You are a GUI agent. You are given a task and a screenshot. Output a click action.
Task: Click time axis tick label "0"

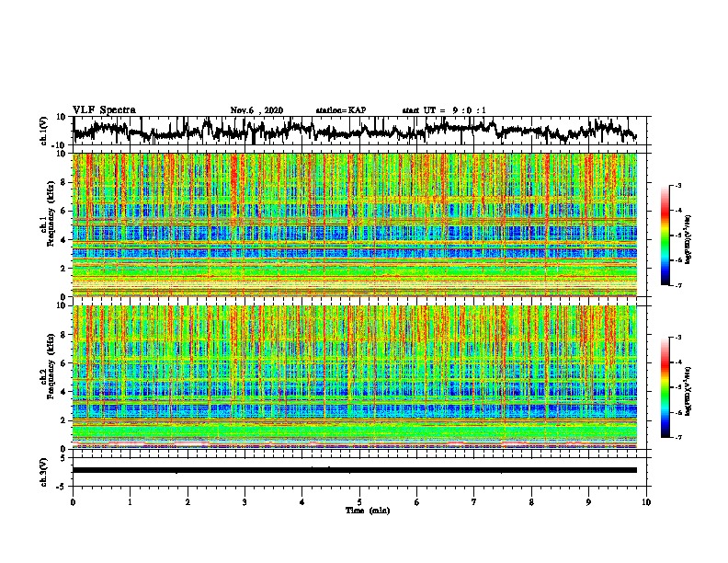point(73,502)
